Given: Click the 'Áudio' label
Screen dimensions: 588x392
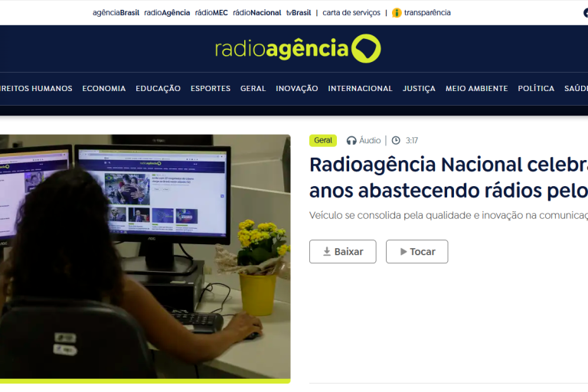Looking at the screenshot, I should (370, 141).
